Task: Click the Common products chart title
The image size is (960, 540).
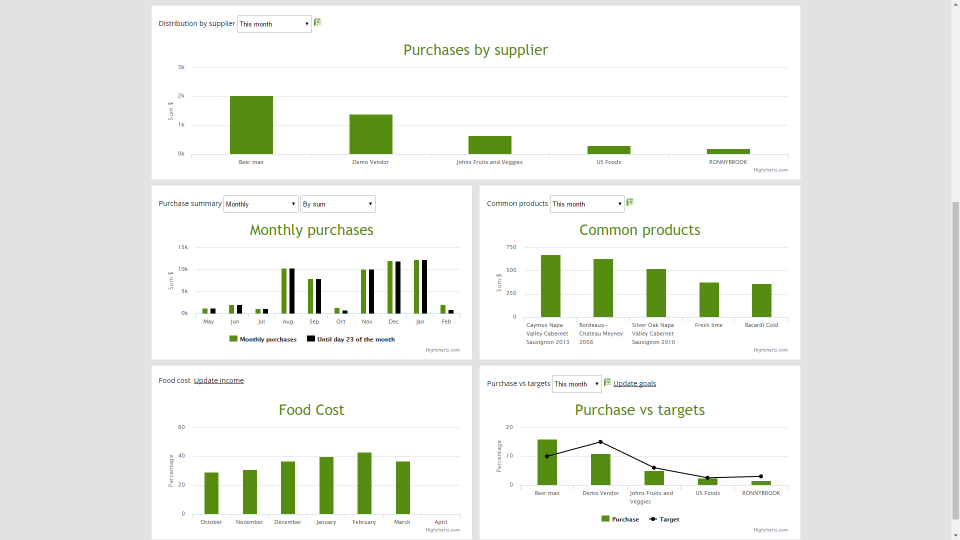Action: click(x=640, y=230)
